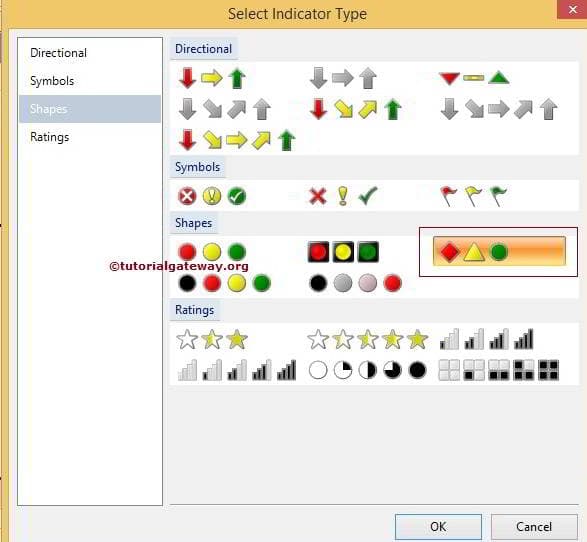Viewport: 587px width, 542px height.
Task: Choose the 5 colored arrows indicator set
Action: pyautogui.click(x=237, y=140)
